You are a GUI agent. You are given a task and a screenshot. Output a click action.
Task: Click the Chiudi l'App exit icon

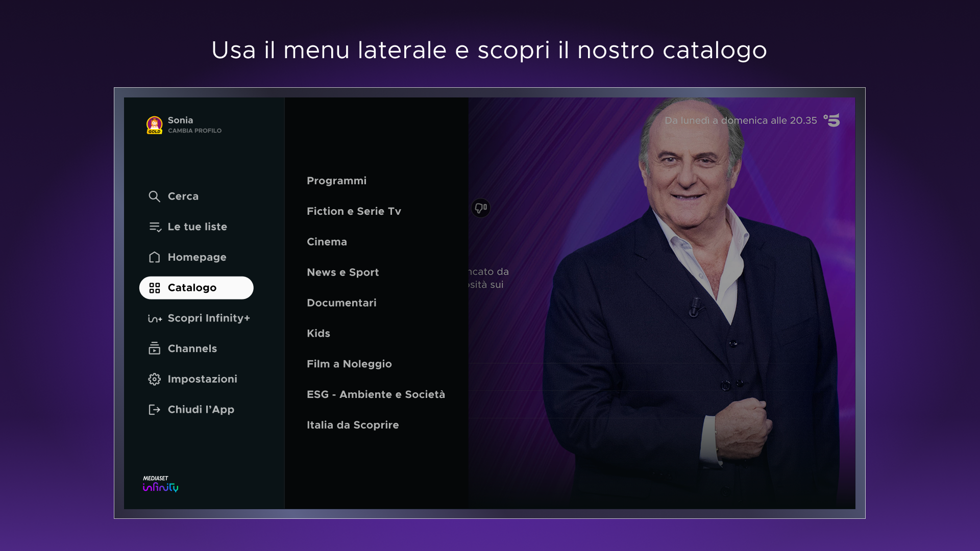(154, 410)
